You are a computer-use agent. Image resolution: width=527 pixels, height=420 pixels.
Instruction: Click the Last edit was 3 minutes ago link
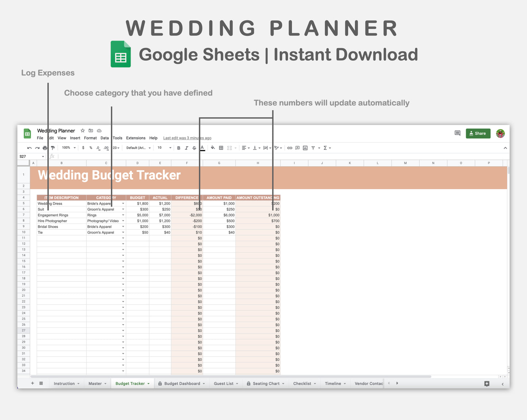point(187,138)
